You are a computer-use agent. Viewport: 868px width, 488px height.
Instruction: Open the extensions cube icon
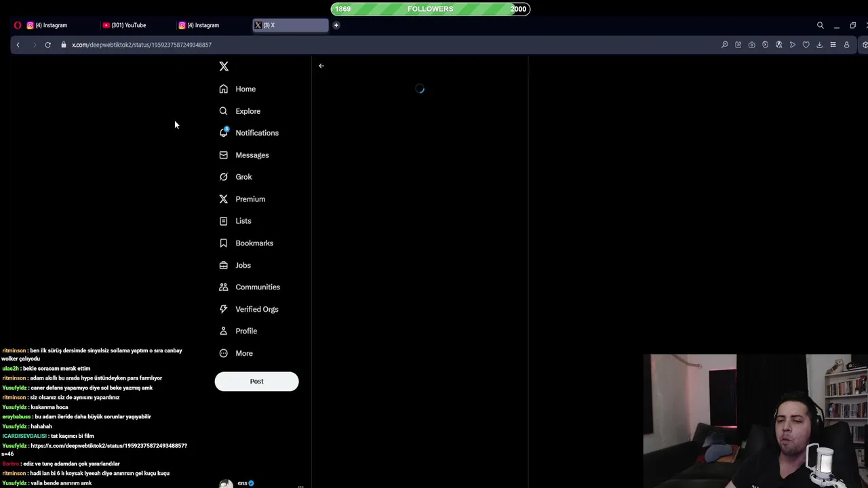(x=865, y=45)
